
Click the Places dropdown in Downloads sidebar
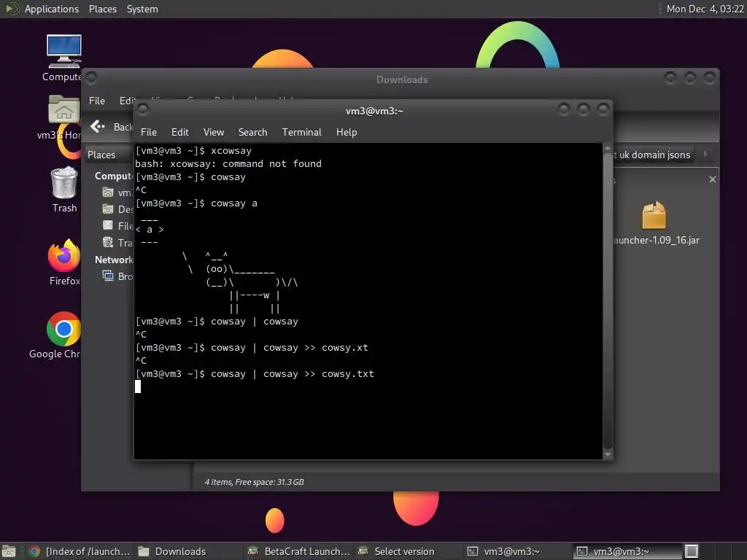point(109,155)
